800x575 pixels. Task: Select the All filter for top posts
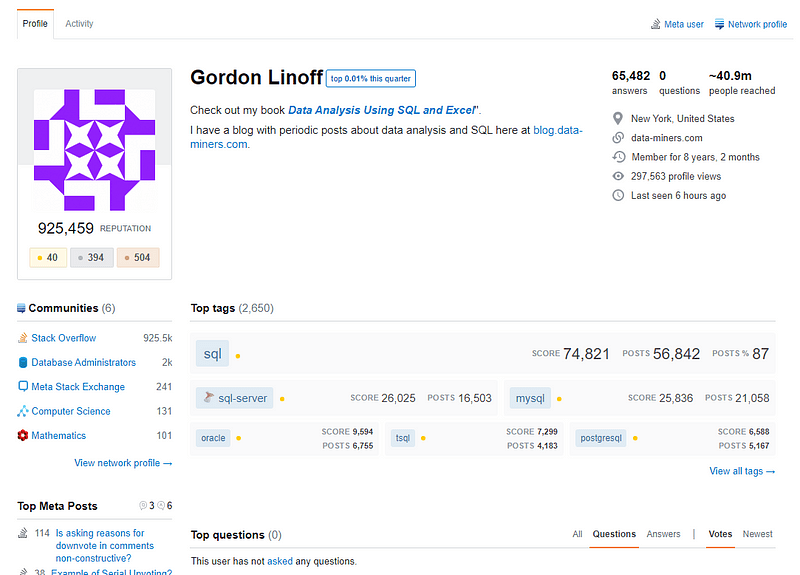point(577,534)
